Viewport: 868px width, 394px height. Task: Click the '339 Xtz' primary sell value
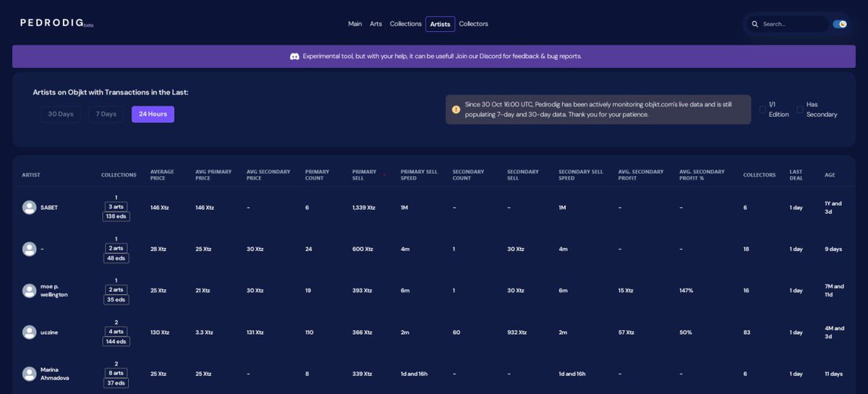click(x=362, y=374)
